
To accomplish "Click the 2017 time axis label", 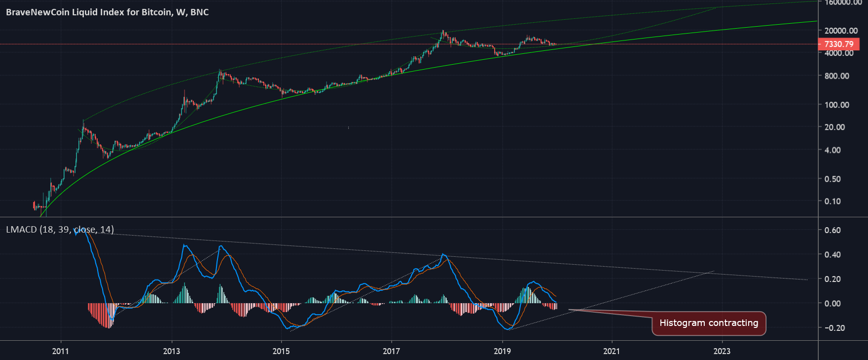I will point(392,351).
